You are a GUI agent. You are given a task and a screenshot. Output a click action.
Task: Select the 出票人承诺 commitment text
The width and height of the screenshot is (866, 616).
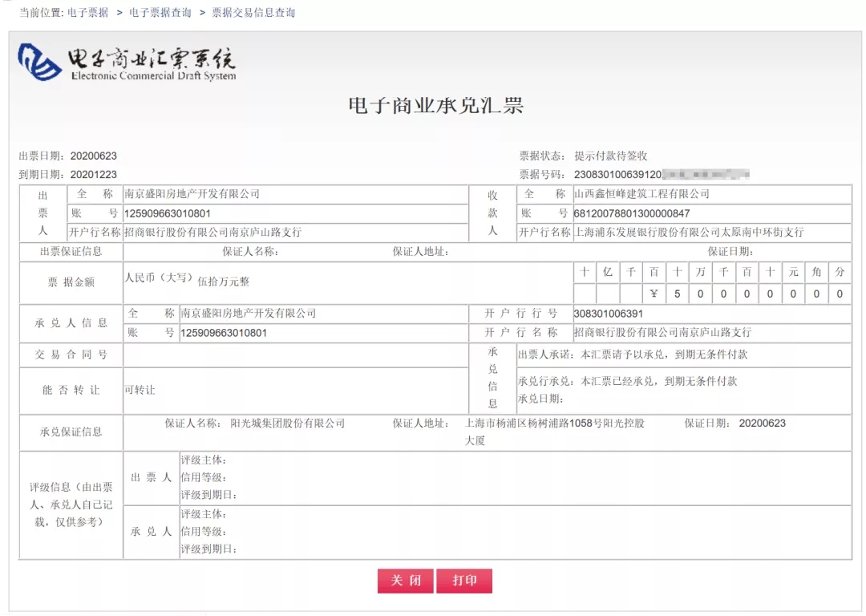tap(633, 355)
